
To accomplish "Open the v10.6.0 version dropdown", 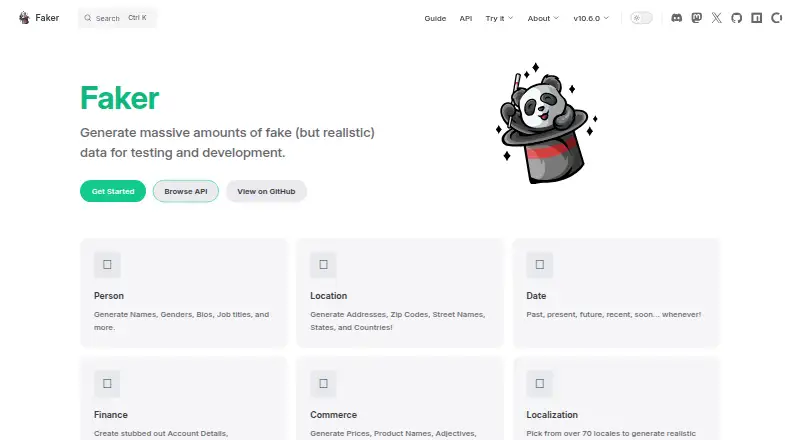I will tap(591, 18).
